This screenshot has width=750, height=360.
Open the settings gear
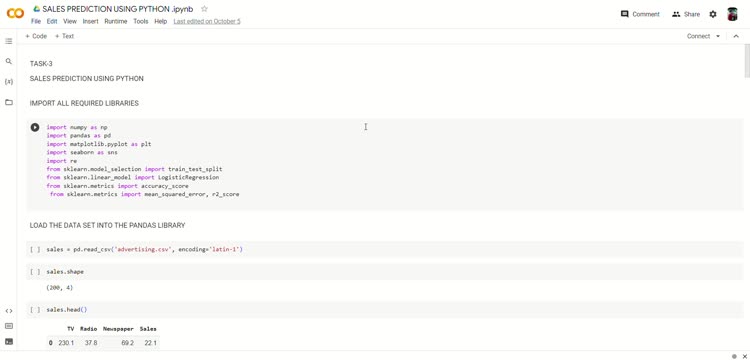[x=713, y=14]
